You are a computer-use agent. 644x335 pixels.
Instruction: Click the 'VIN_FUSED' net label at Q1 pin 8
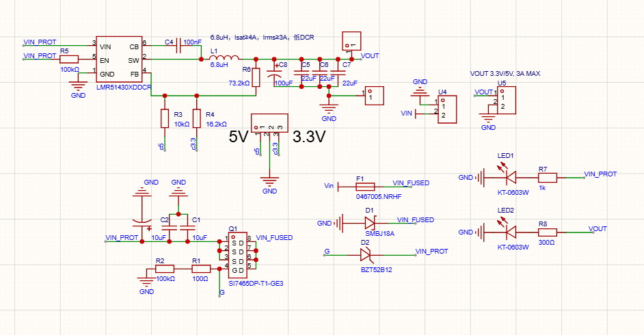tap(274, 238)
